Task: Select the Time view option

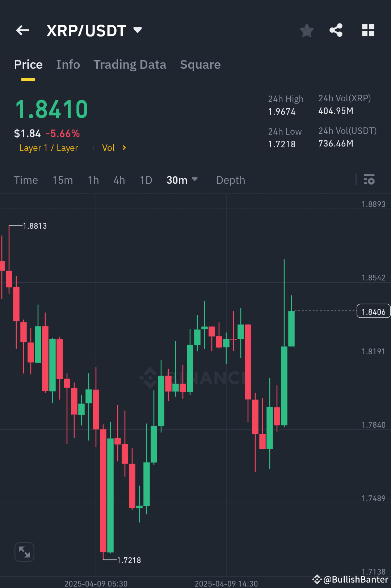Action: point(26,180)
